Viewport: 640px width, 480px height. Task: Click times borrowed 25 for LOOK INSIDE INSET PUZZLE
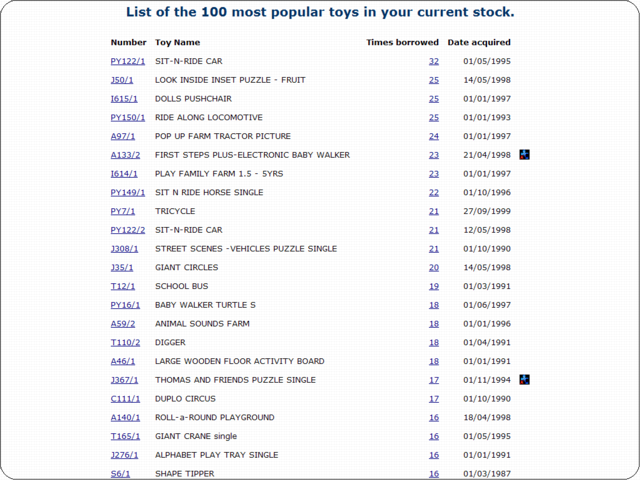tap(434, 80)
